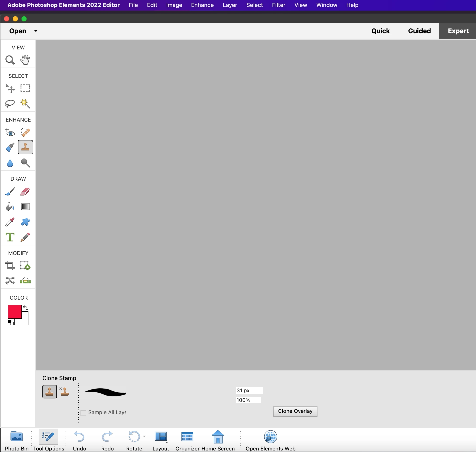Select the Paint Bucket tool
Screen dimensions: 476x452
coord(10,206)
